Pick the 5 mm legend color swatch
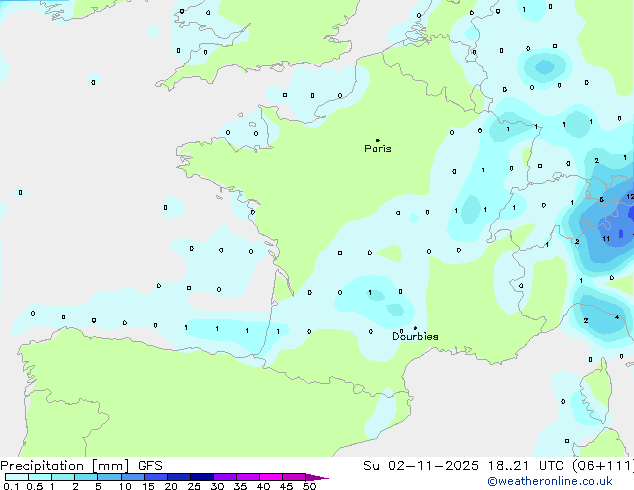Viewport: 634px width, 490px height. pyautogui.click(x=109, y=477)
